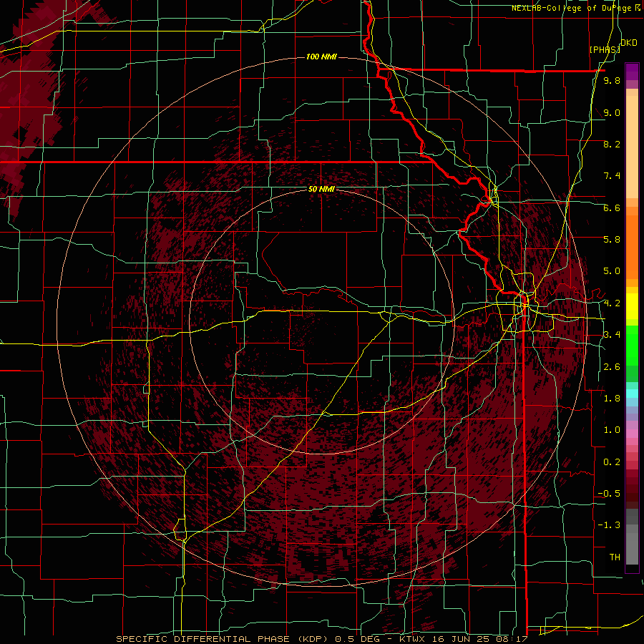This screenshot has height=644, width=644.
Task: Click the -1.3 value on the color scale
Action: point(609,525)
